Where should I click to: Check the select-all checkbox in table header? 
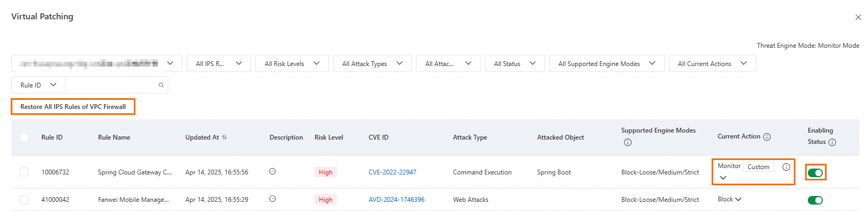(x=24, y=137)
